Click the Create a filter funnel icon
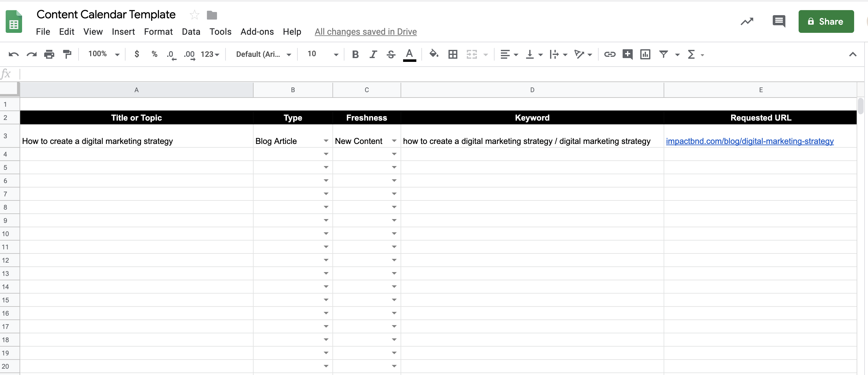This screenshot has width=868, height=375. [x=664, y=54]
